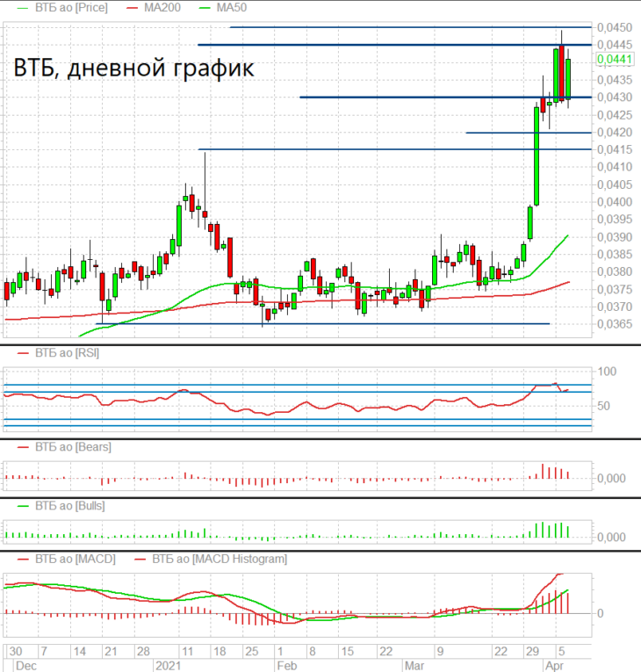Image resolution: width=641 pixels, height=672 pixels.
Task: Click the date label 15 on time axis
Action: tap(347, 652)
